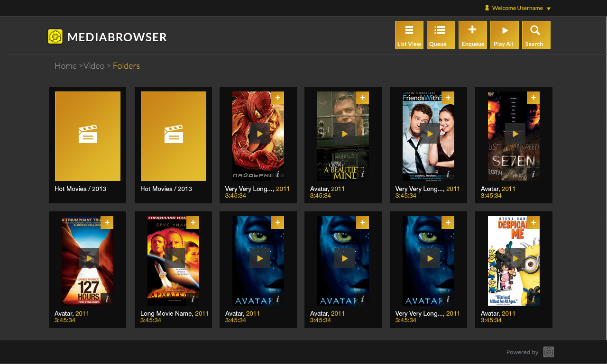This screenshot has height=364, width=607.
Task: Add Despicable Me with its plus icon
Action: (533, 223)
